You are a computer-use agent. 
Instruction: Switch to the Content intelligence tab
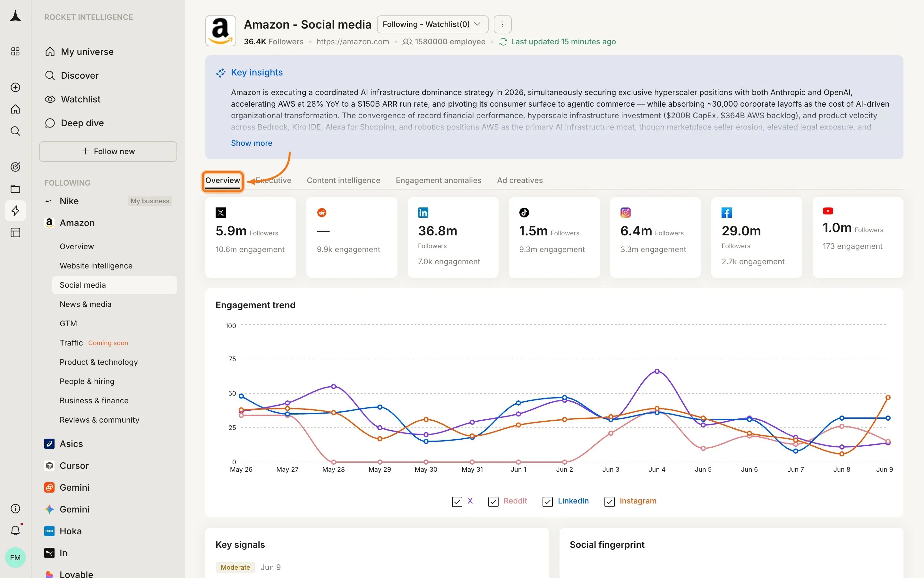343,180
